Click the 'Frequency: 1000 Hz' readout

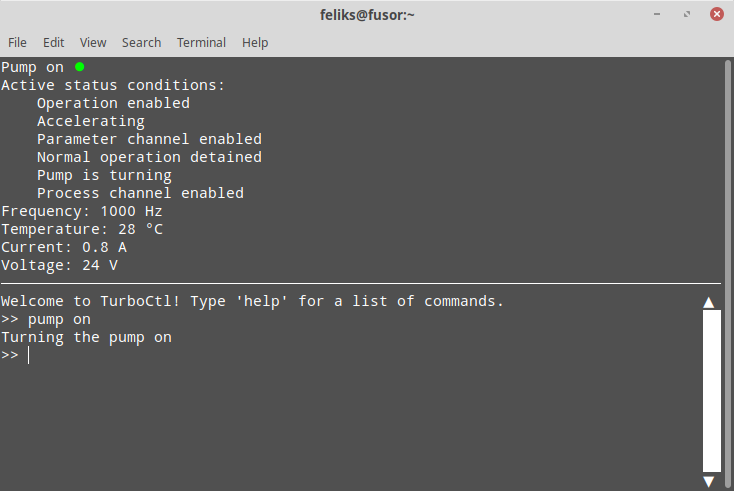(82, 211)
